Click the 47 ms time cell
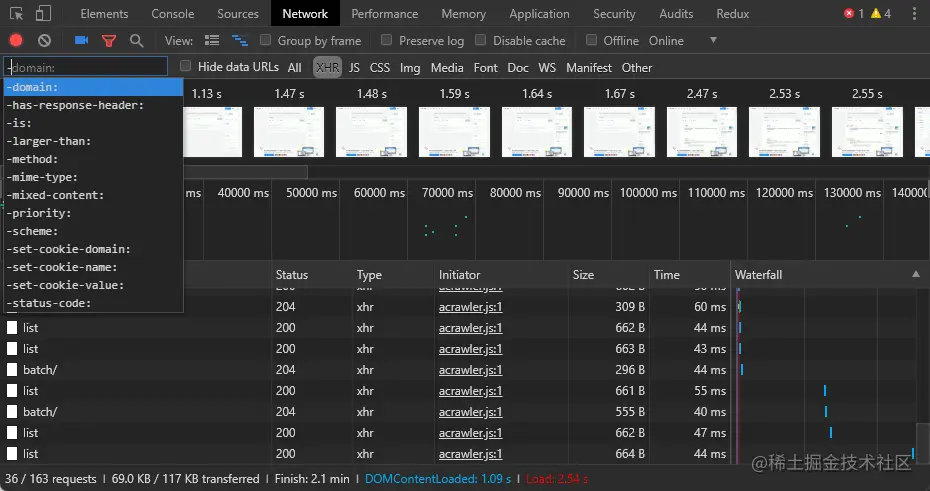Screen dimensions: 930x491 click(x=709, y=433)
